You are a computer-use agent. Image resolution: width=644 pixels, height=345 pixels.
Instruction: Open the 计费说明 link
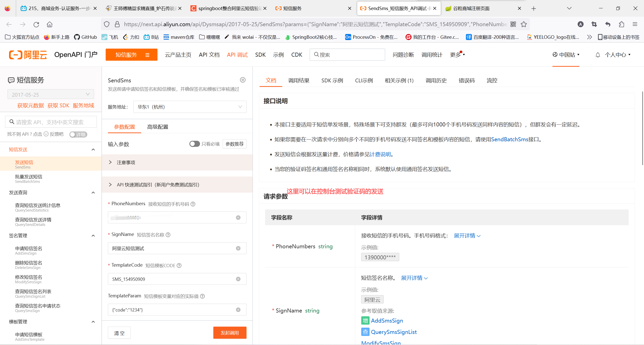coord(380,154)
